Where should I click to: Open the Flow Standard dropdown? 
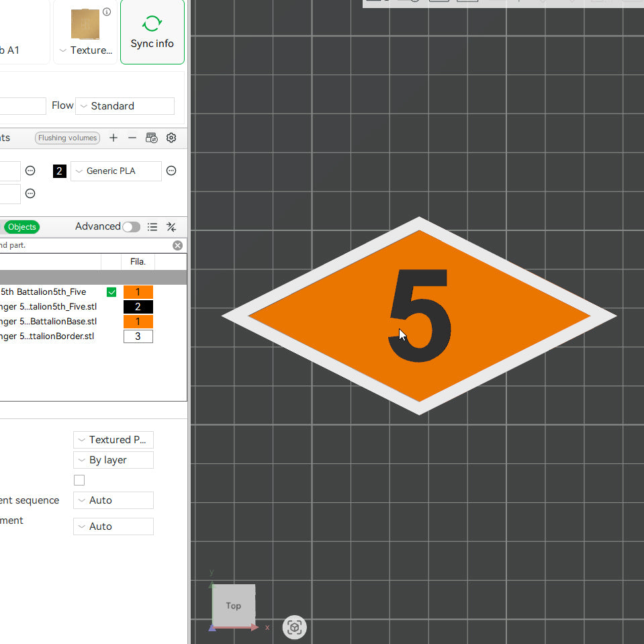125,106
